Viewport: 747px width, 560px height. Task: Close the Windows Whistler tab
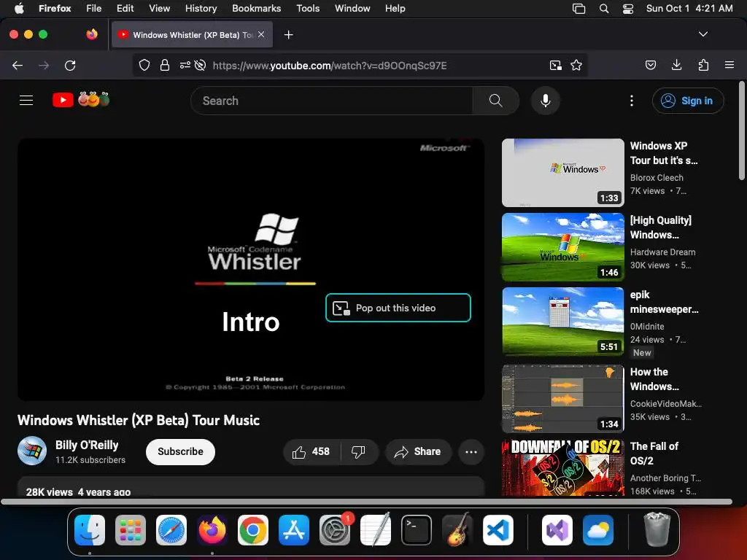[x=261, y=34]
